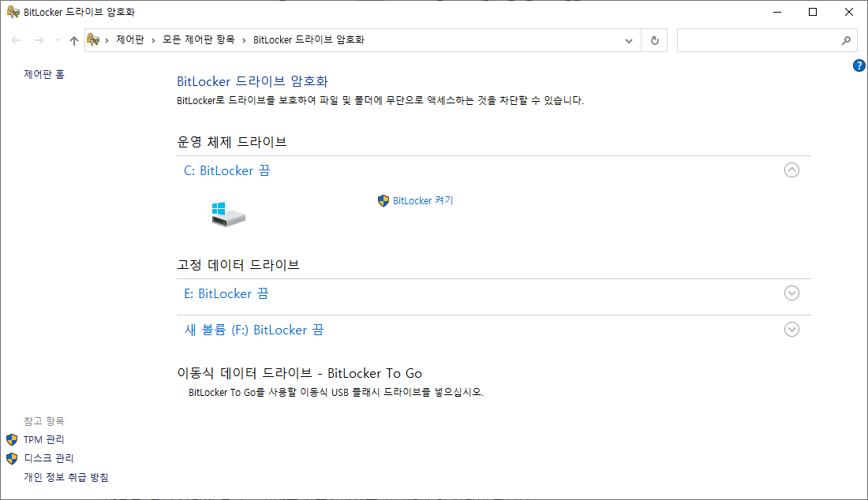Select 제어판 in the breadcrumb path
The height and width of the screenshot is (500, 868).
(130, 39)
